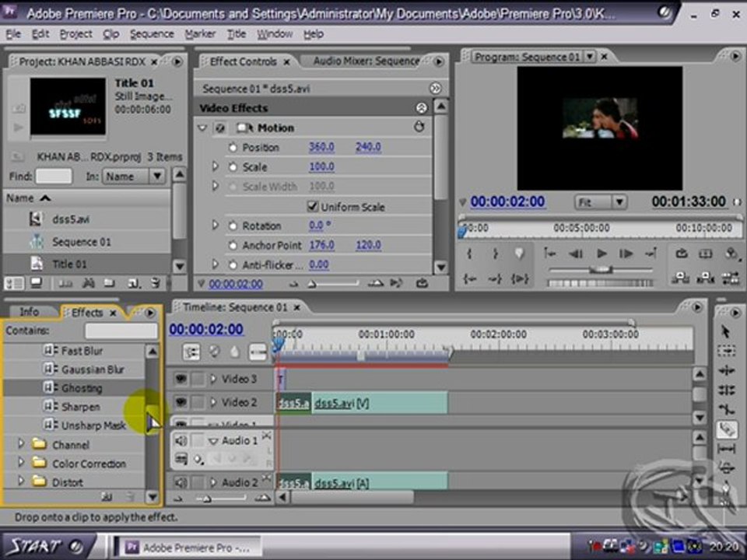Viewport: 747px width, 560px height.
Task: Mute Audio 1 track speaker icon
Action: (x=181, y=440)
